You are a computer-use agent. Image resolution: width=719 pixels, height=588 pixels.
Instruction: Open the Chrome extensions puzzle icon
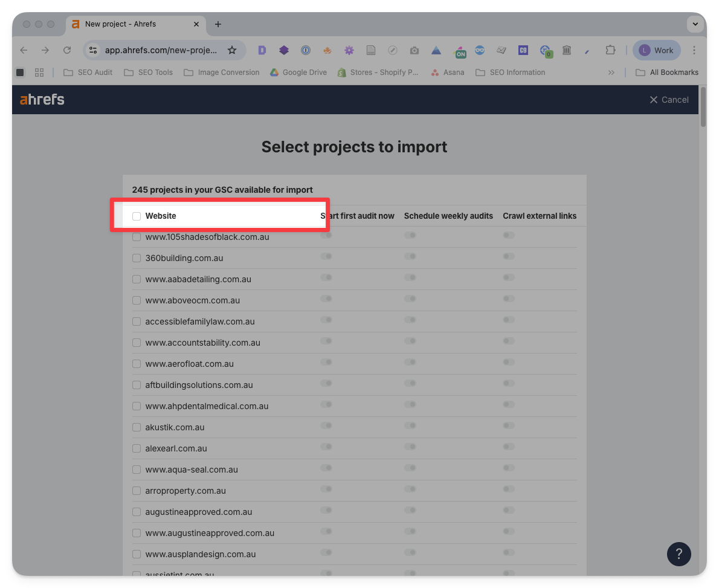click(610, 50)
